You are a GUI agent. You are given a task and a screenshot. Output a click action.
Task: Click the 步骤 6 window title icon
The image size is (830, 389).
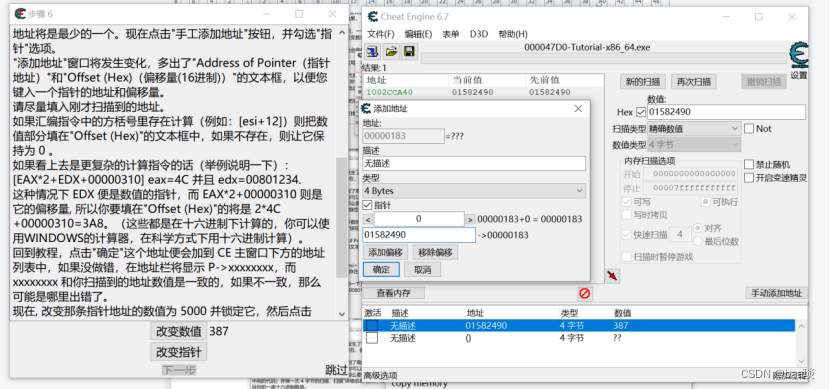coord(20,14)
